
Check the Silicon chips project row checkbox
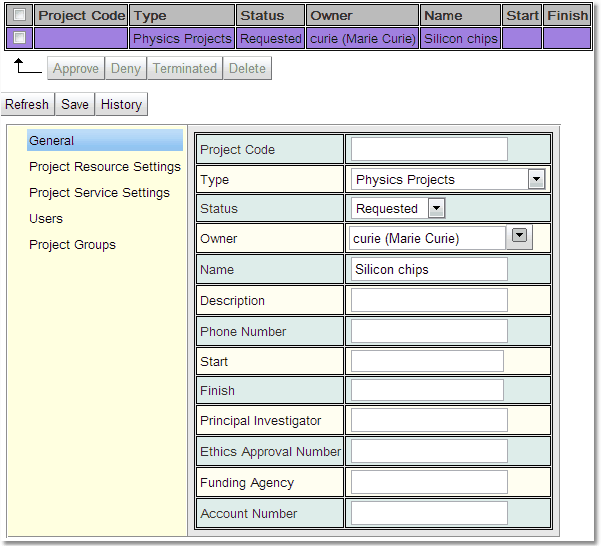tap(19, 38)
